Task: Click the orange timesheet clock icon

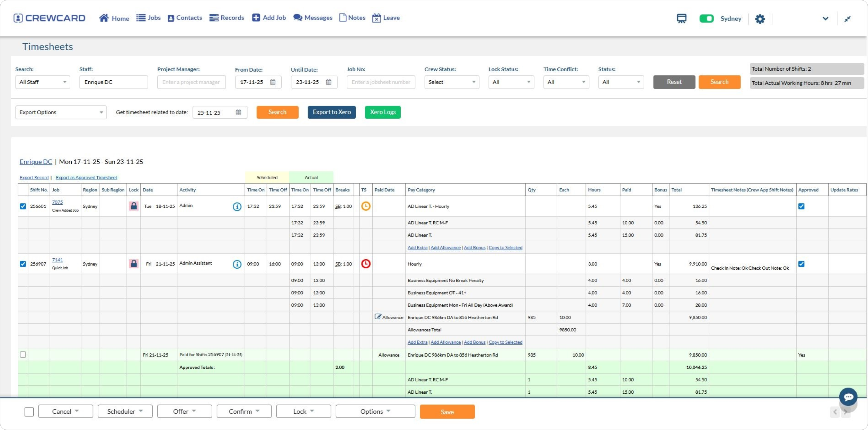Action: [x=365, y=206]
